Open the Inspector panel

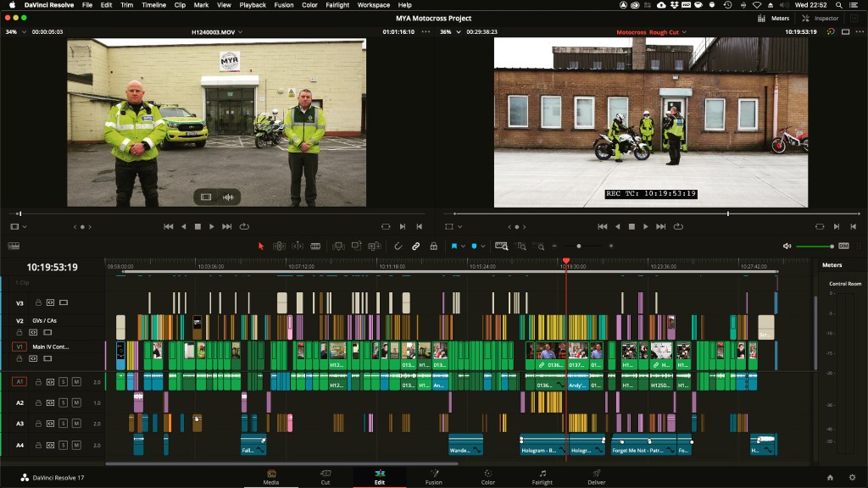point(821,19)
